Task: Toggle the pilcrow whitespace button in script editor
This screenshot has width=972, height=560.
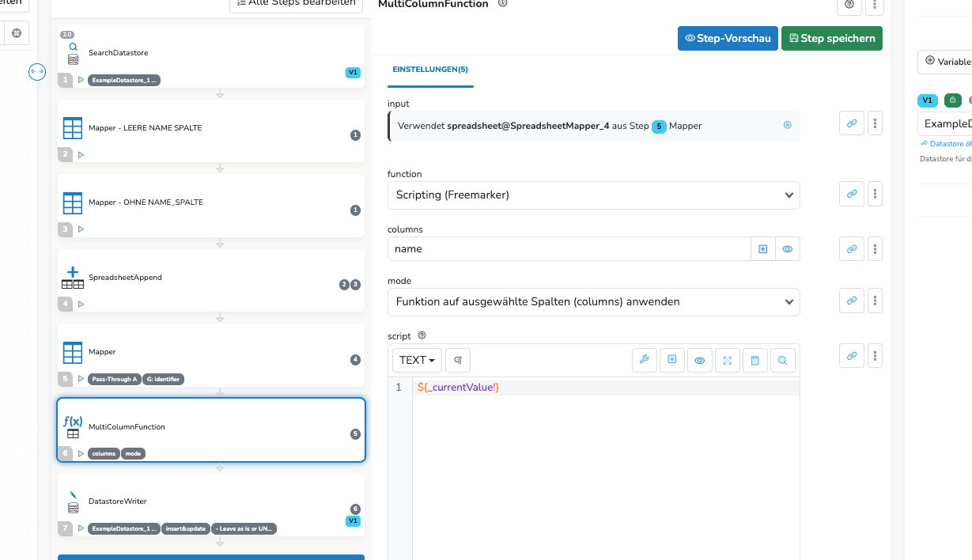Action: (x=457, y=361)
